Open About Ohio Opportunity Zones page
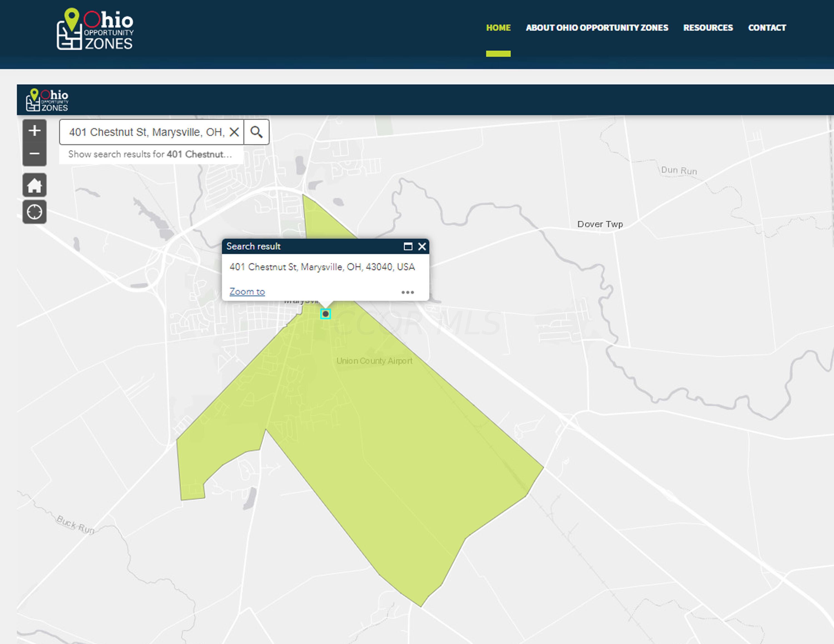Image resolution: width=834 pixels, height=644 pixels. point(597,28)
